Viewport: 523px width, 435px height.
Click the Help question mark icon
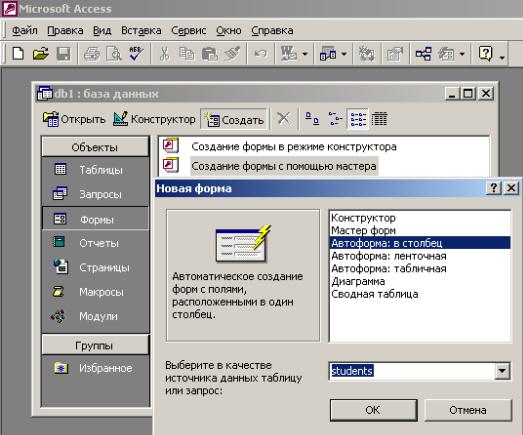[486, 53]
